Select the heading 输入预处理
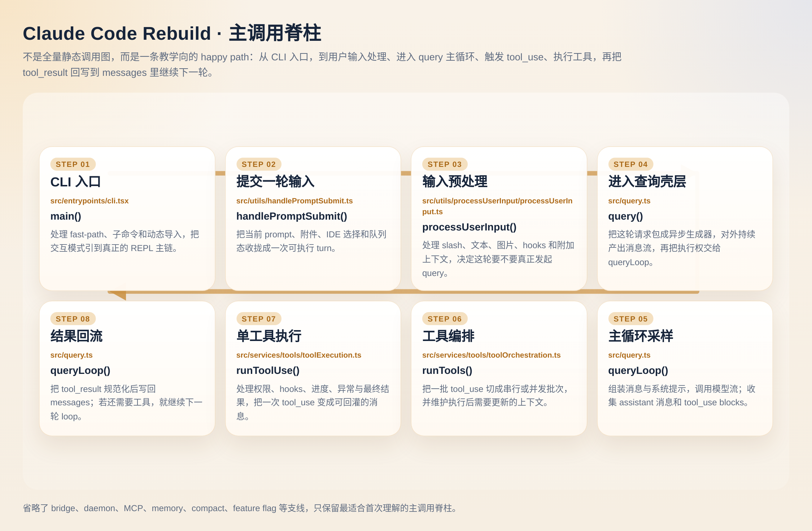The image size is (812, 531). point(455,182)
